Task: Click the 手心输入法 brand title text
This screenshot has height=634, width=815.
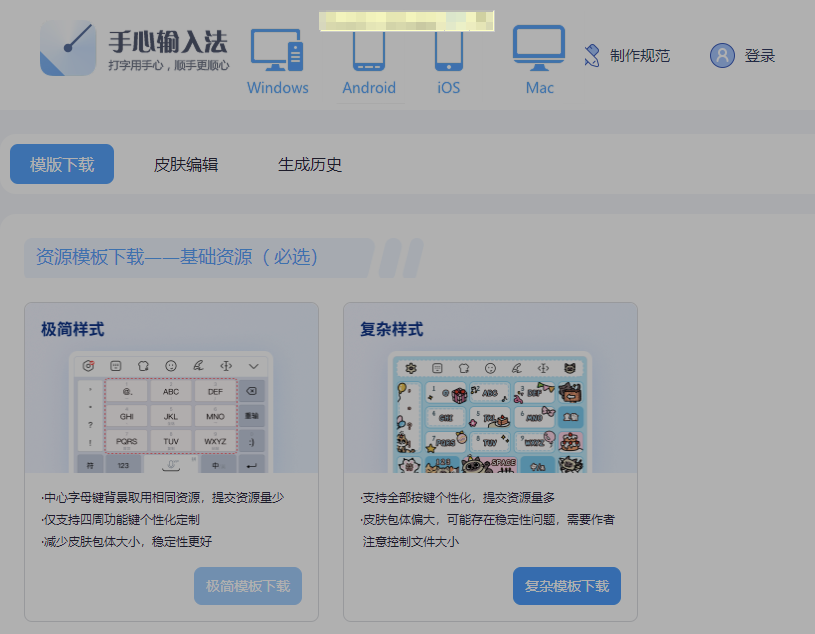Action: 168,42
